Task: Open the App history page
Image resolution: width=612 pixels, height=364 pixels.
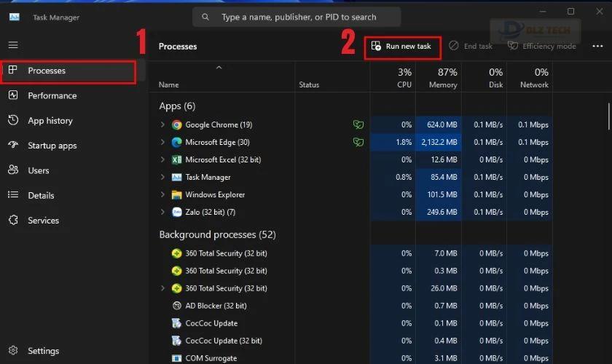Action: coord(50,121)
